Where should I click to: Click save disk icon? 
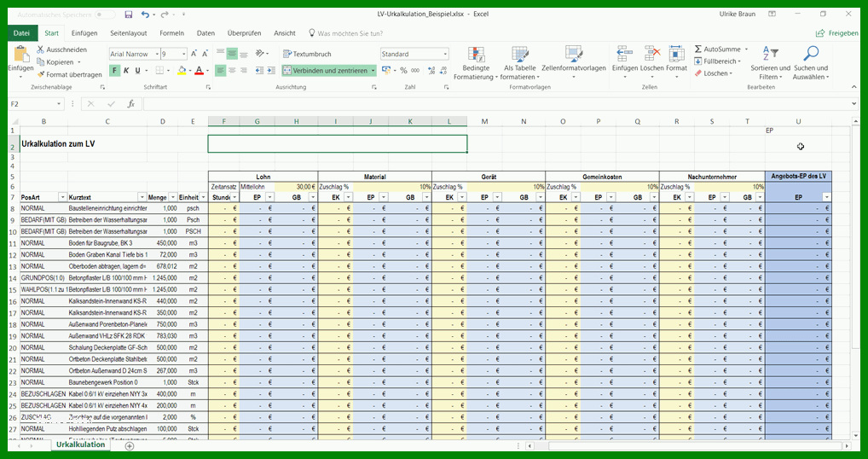pos(129,15)
